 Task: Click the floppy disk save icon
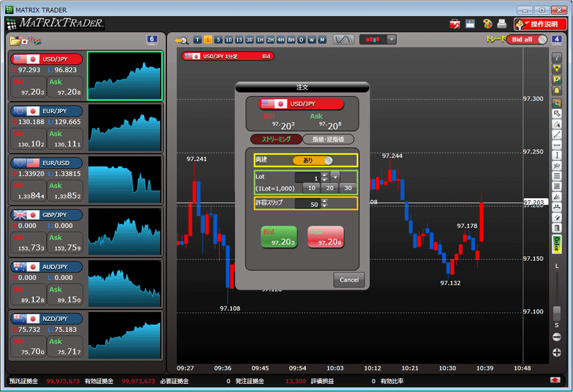470,24
